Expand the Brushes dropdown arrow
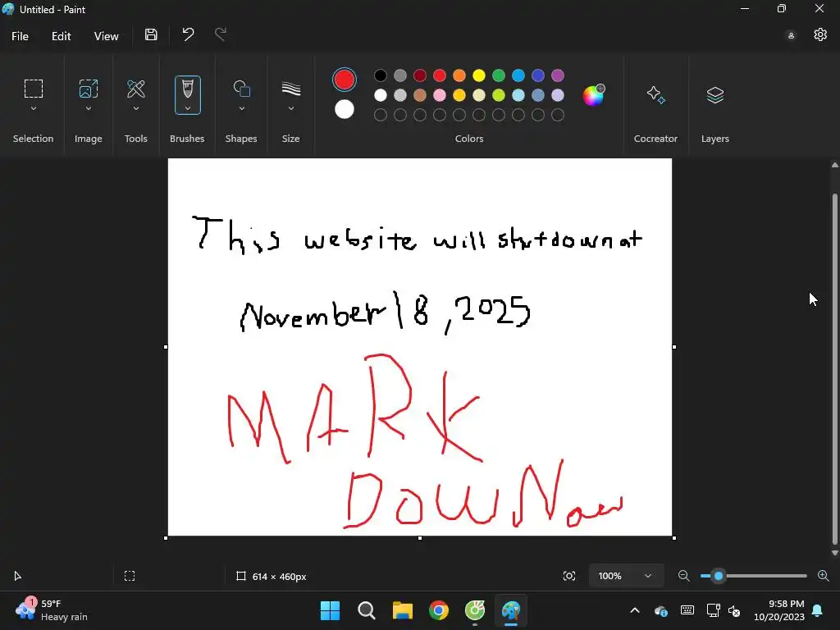 188,108
